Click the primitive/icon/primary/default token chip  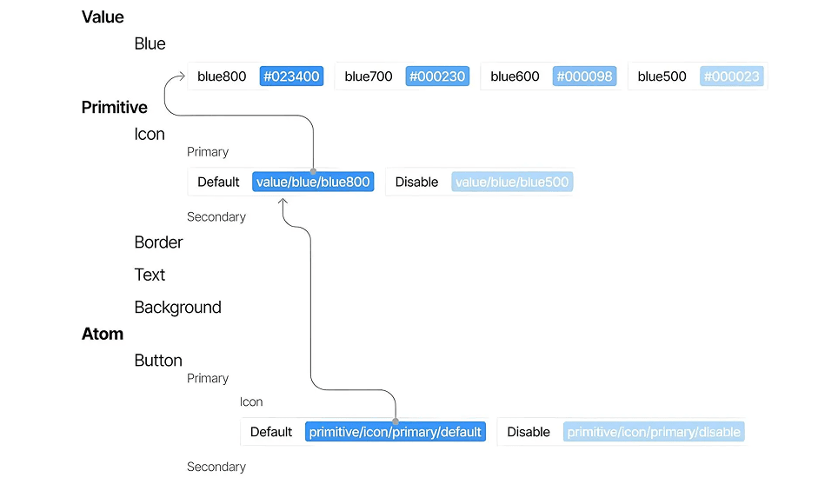click(396, 432)
